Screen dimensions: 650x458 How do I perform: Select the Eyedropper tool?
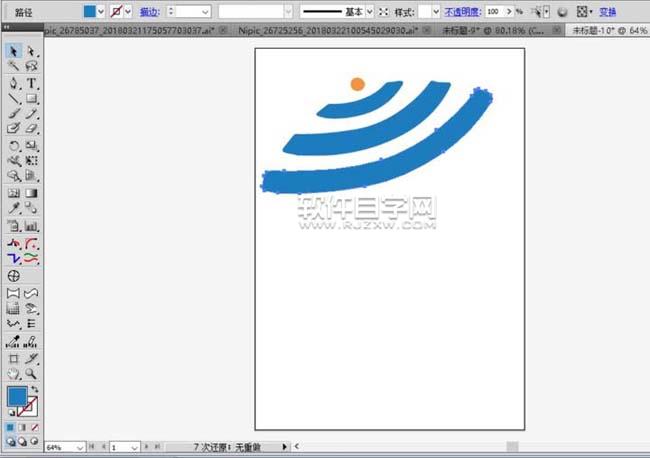[13, 208]
